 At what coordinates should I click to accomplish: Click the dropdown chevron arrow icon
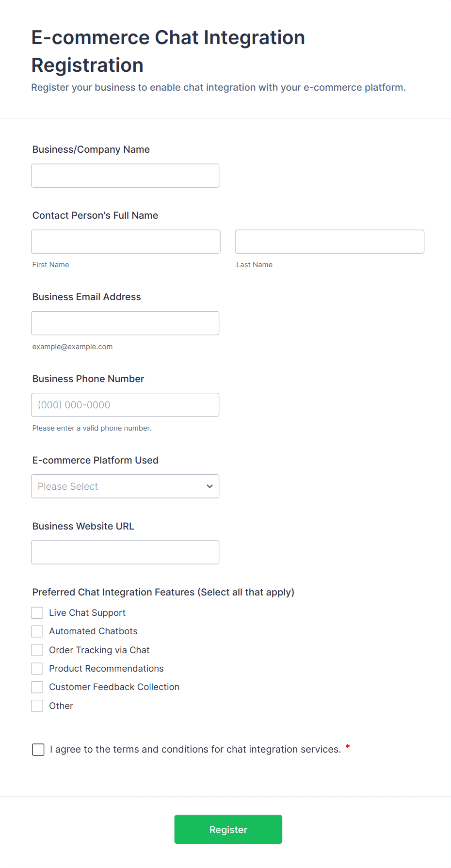click(x=209, y=486)
